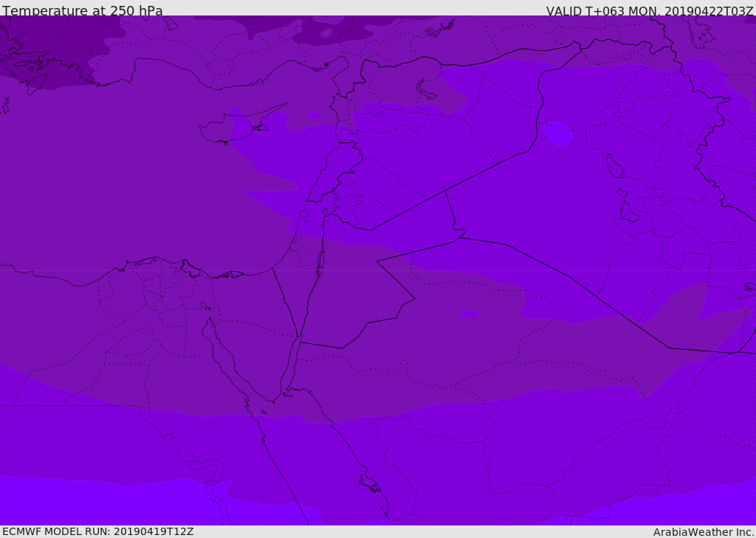Viewport: 756px width, 538px height.
Task: Click the 'VALID T+063 MON. 20190422T03Z' label
Action: point(650,10)
